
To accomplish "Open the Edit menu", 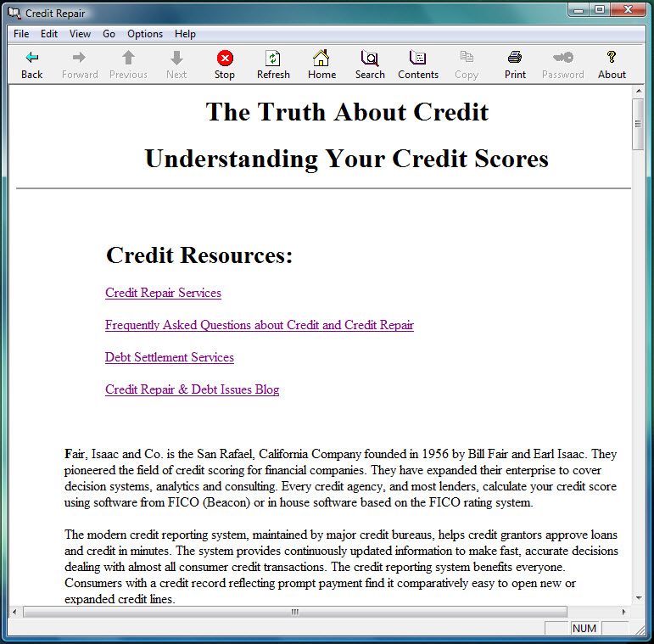I will coord(49,34).
